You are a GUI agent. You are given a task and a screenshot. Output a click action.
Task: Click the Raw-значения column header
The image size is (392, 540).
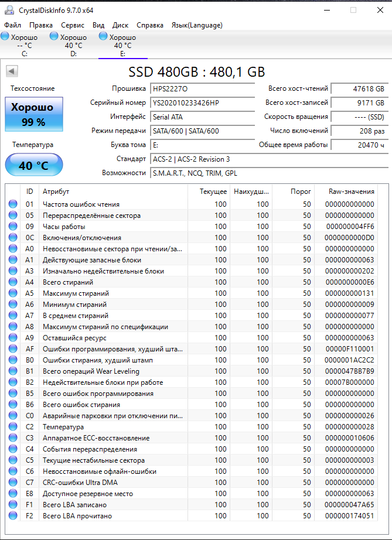346,192
